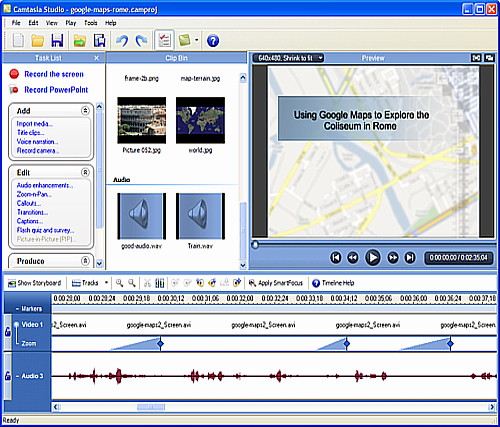Split the clip with the split icon
The width and height of the screenshot is (500, 427).
(x=160, y=283)
